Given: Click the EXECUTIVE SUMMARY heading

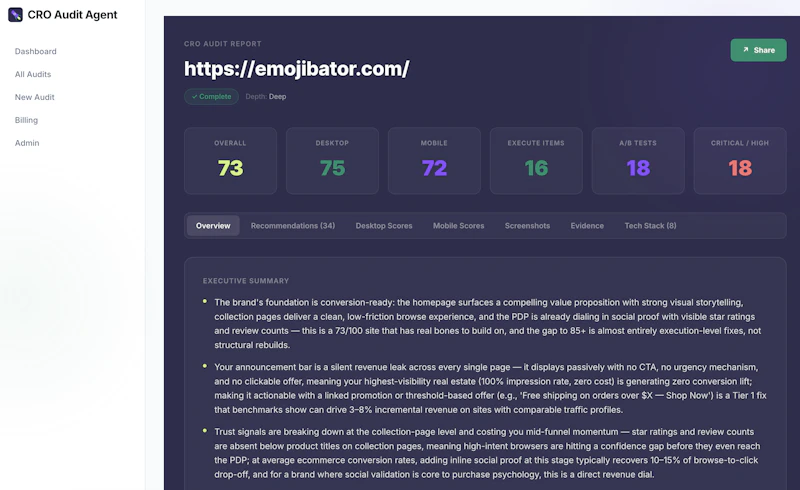Looking at the screenshot, I should pos(246,281).
